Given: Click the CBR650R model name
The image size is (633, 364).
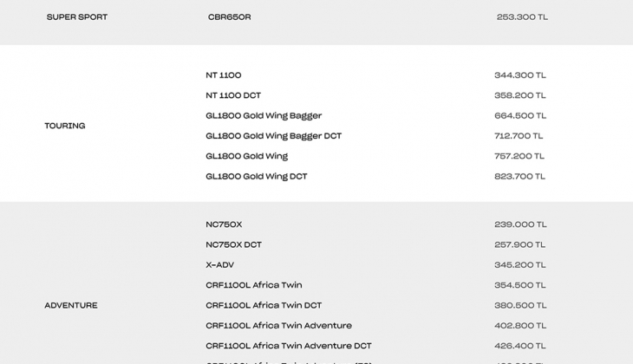Looking at the screenshot, I should click(229, 17).
